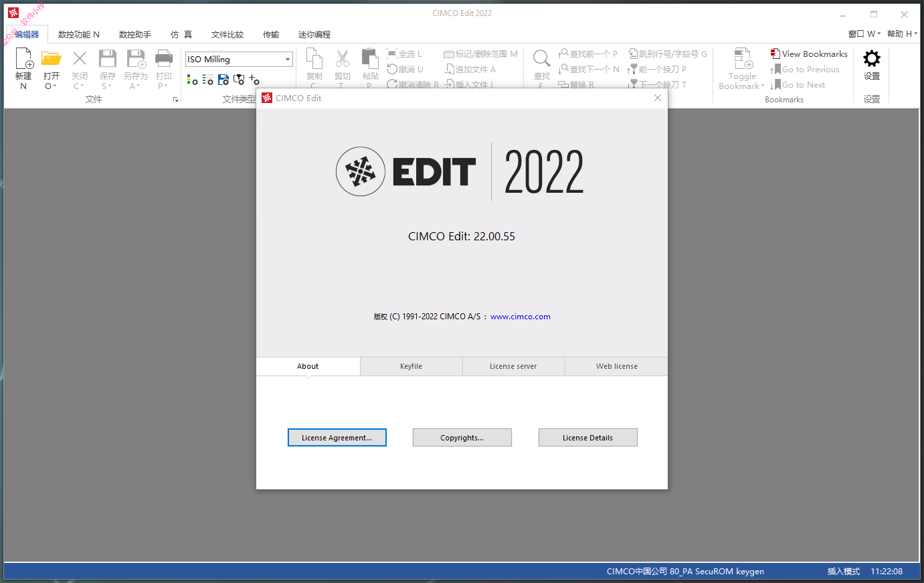Switch to the Web license tab
The height and width of the screenshot is (583, 924).
tap(617, 366)
